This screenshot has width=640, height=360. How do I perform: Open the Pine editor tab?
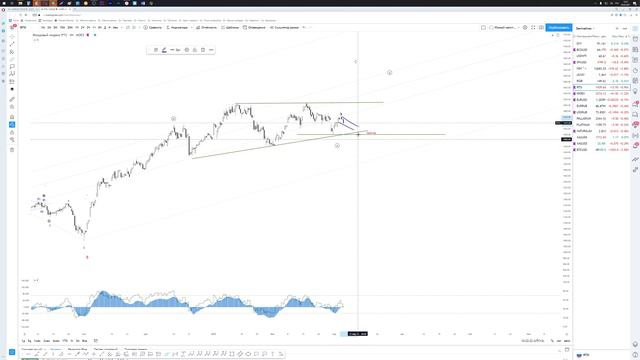[77, 349]
